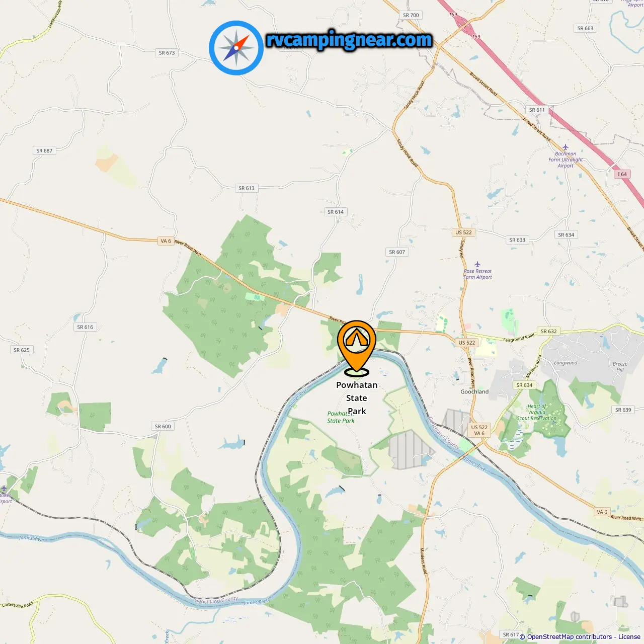Select the SR 616 road marker

click(x=85, y=327)
